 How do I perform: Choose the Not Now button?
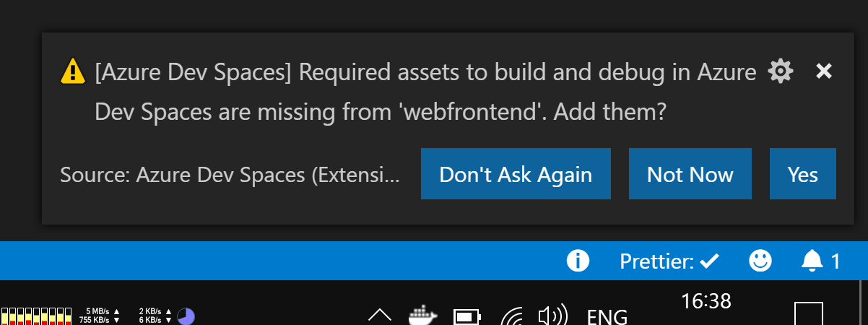690,174
